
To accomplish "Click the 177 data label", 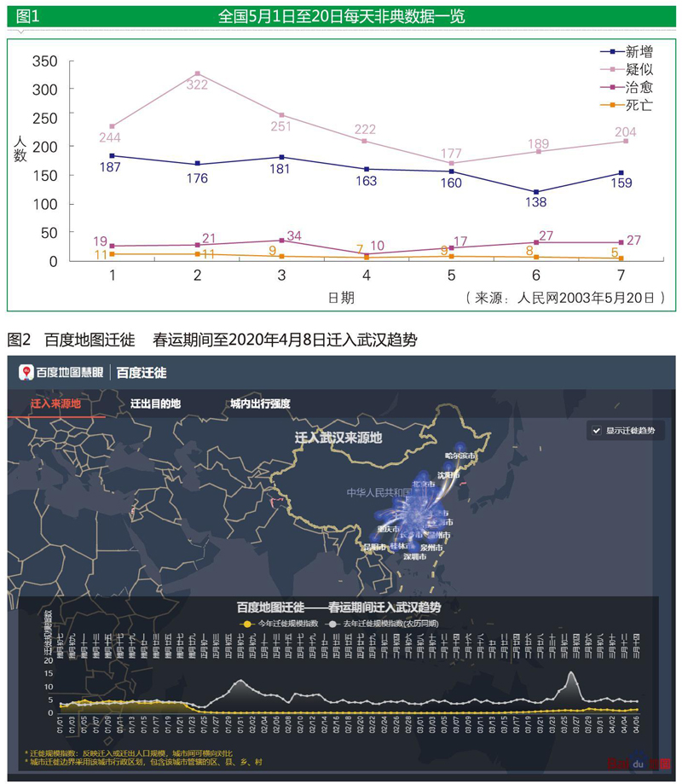I will coord(451,154).
